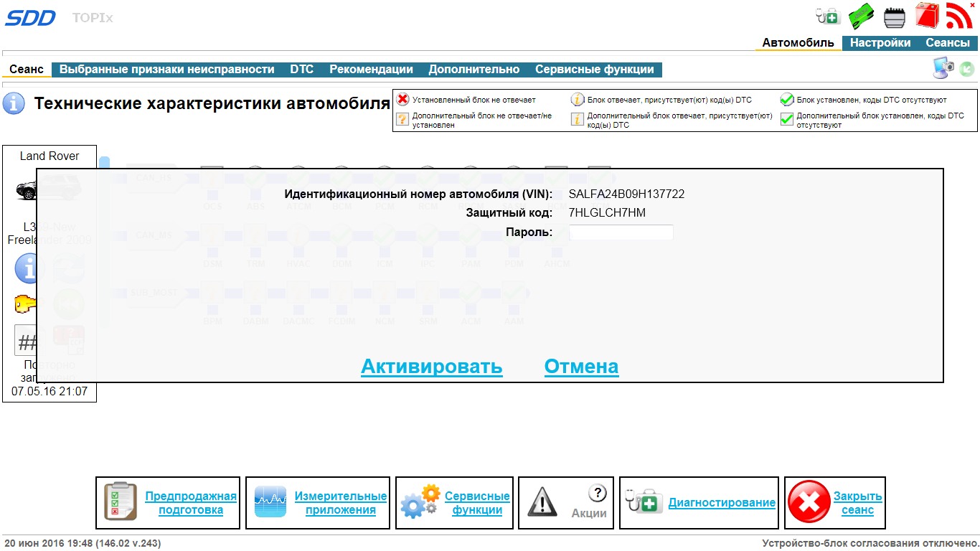This screenshot has height=551, width=980.
Task: Click the red wireless signal icon
Action: pos(958,15)
